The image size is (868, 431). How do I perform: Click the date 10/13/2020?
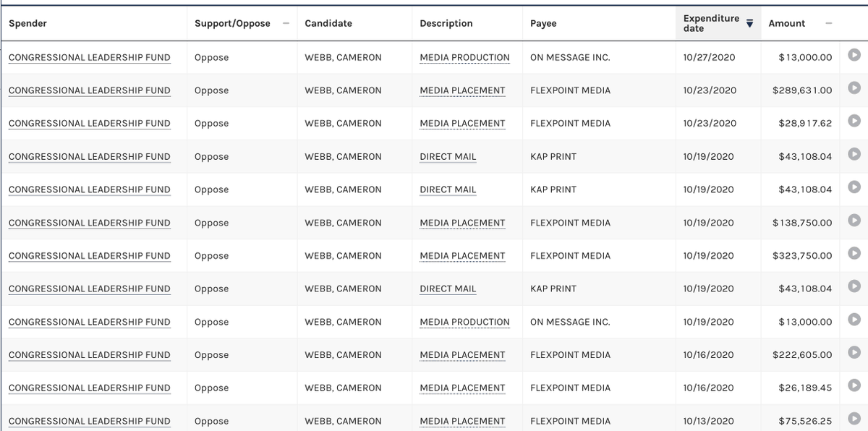[x=708, y=422]
